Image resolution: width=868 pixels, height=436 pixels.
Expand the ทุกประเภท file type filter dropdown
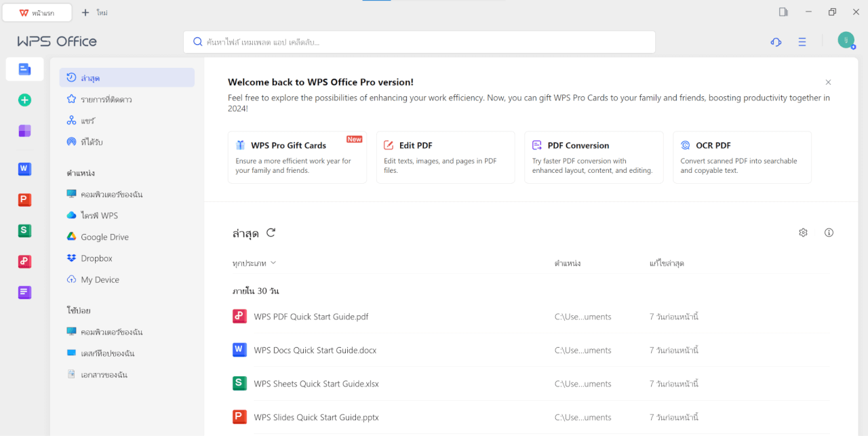point(254,263)
